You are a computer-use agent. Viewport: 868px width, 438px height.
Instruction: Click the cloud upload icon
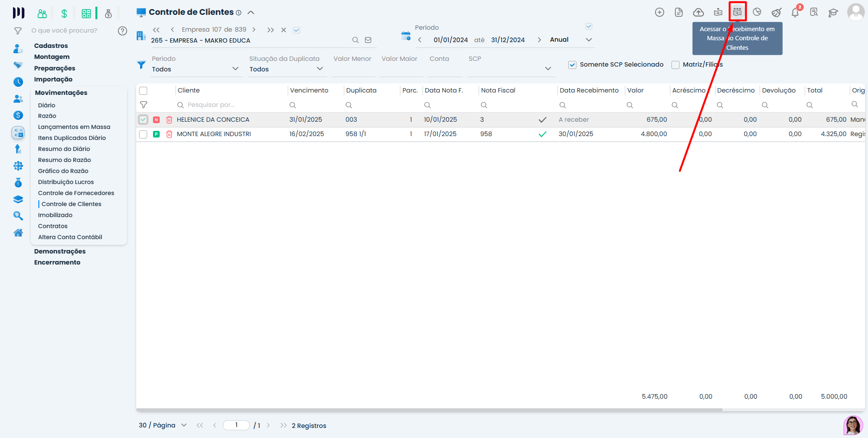click(698, 12)
